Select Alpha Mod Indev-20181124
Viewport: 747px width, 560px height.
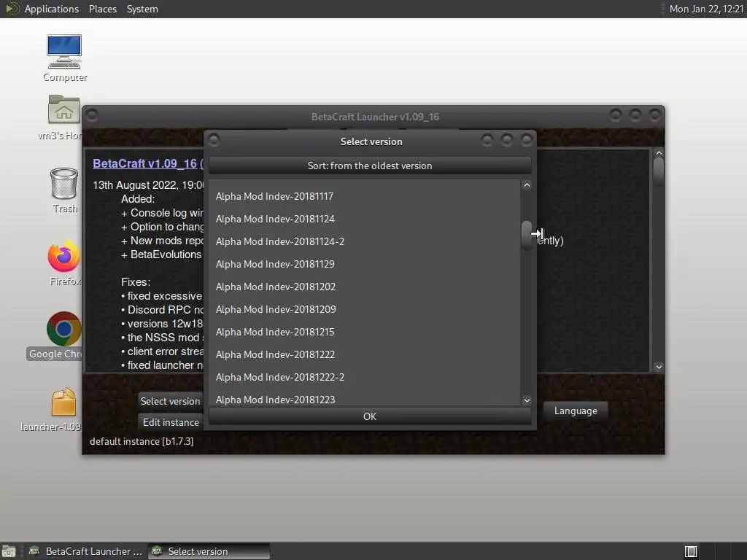[365, 219]
